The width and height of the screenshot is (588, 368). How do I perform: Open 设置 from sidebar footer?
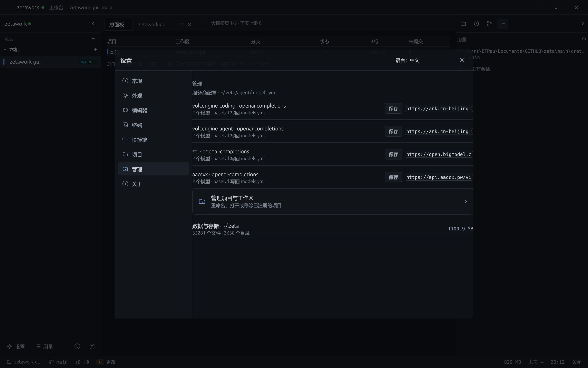[16, 347]
